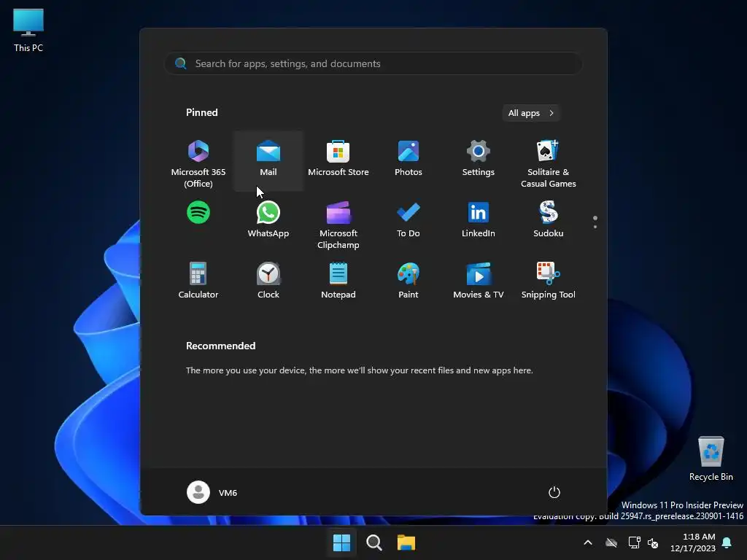
Task: Open network status tray icon
Action: coord(634,542)
